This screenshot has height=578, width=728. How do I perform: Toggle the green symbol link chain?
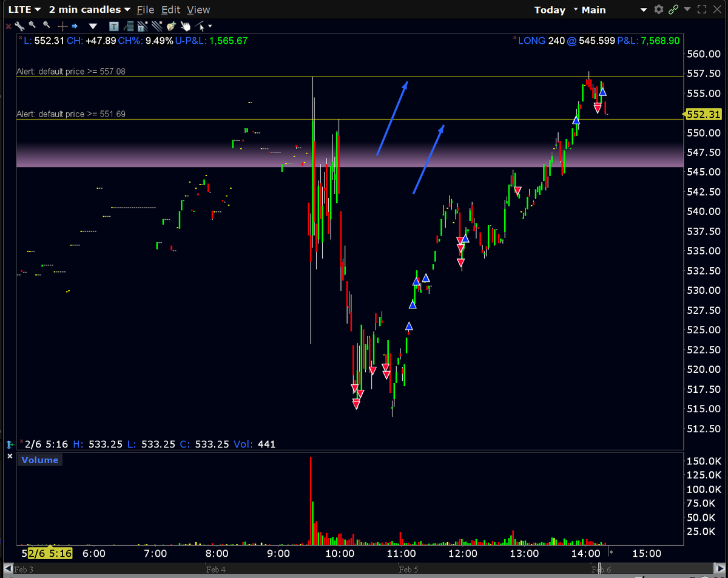click(673, 10)
